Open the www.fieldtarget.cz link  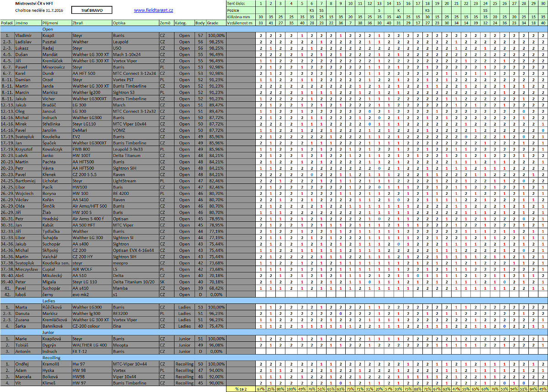tap(153, 10)
